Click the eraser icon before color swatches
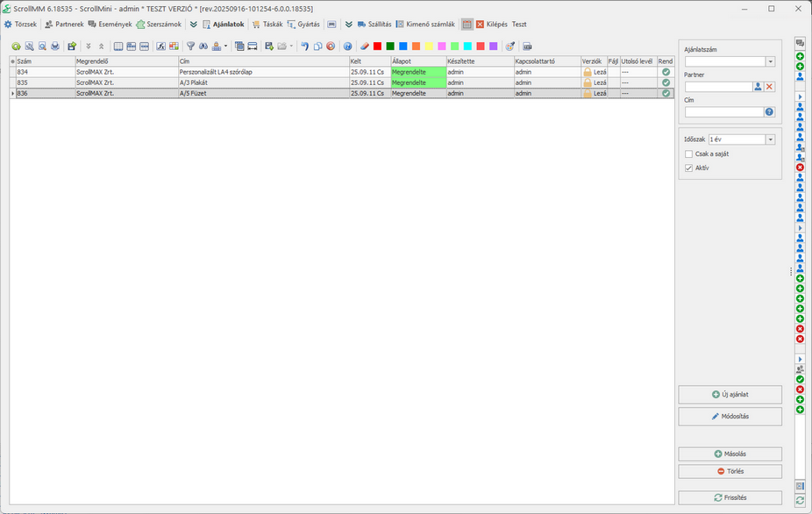Screen dimensions: 812x514 365,46
